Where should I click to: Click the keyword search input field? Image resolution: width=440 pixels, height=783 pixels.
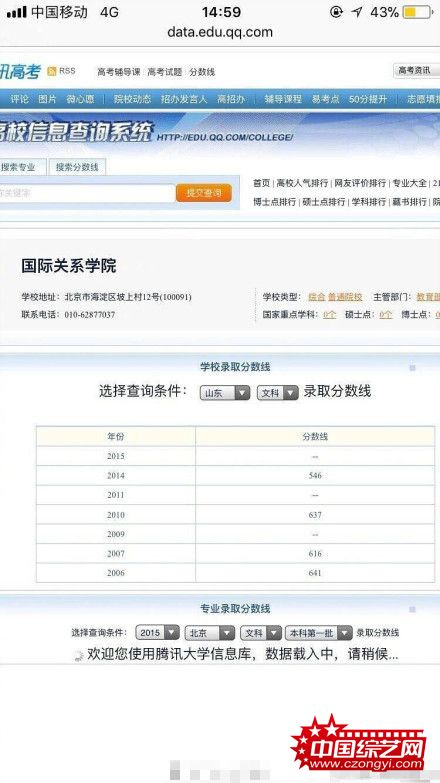[87, 193]
